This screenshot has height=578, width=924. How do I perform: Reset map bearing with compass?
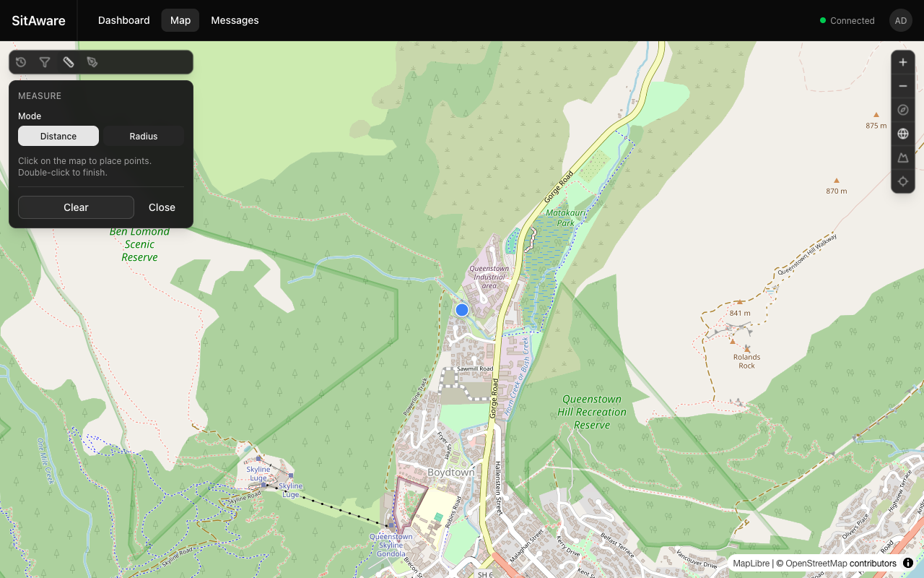tap(903, 110)
